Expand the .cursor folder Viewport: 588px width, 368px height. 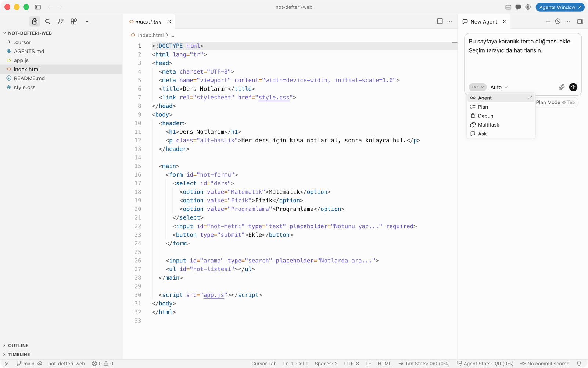(x=61, y=42)
